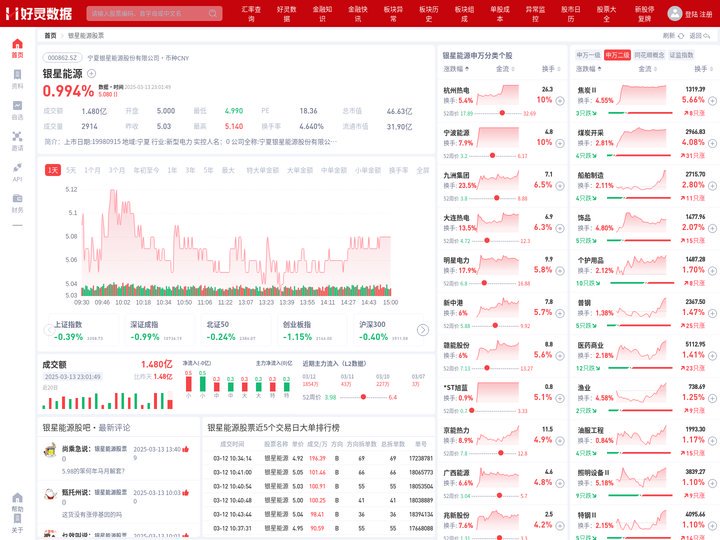The height and width of the screenshot is (540, 720).
Task: Click plus icon beside 明星电力
Action: pos(560,271)
